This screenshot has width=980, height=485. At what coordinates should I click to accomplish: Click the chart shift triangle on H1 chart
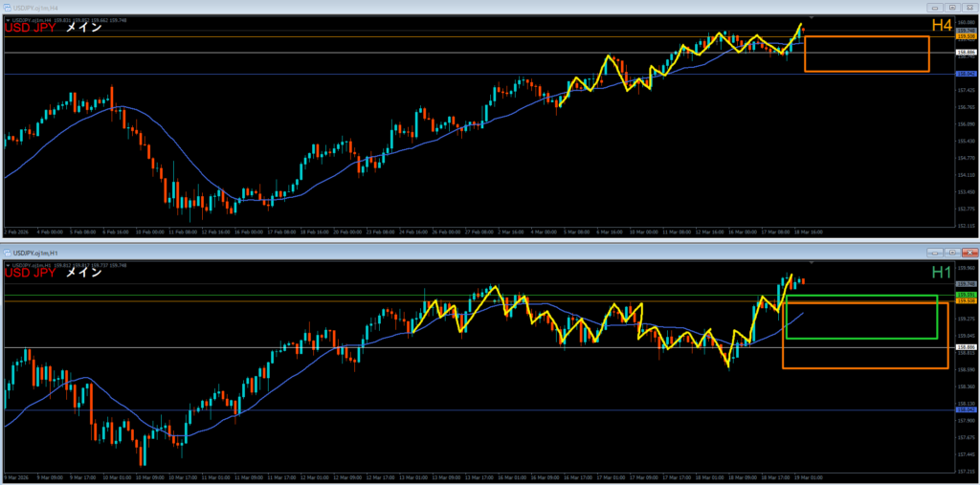pos(813,262)
